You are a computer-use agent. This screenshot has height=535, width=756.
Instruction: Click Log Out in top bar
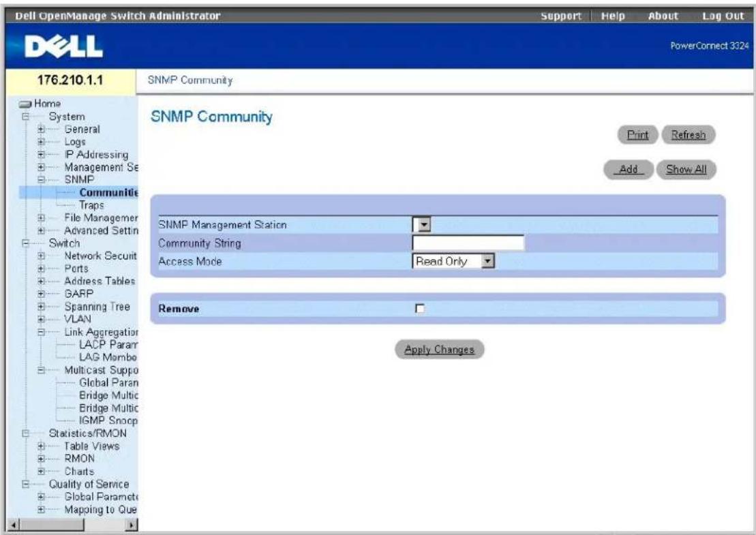pos(723,16)
